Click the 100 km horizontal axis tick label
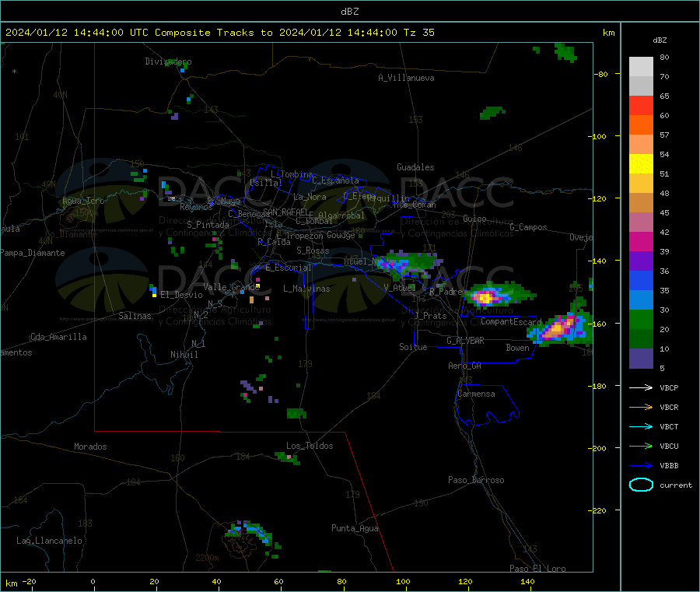This screenshot has width=700, height=592. [403, 581]
